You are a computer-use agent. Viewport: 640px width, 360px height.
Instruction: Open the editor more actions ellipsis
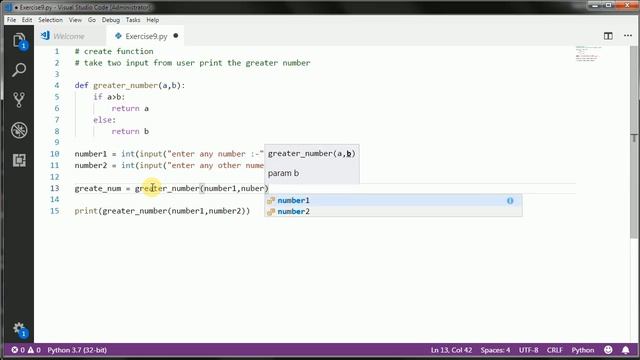click(628, 36)
